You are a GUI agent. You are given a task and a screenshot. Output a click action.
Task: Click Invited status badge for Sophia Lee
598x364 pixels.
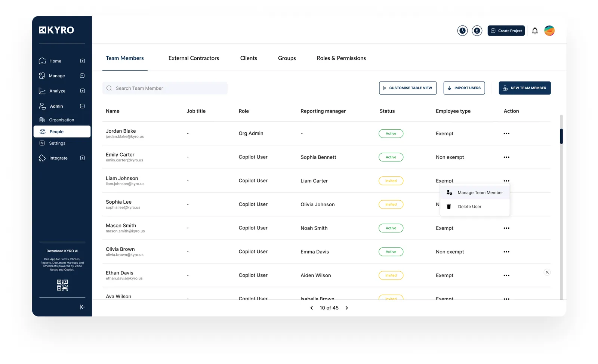[x=391, y=204]
